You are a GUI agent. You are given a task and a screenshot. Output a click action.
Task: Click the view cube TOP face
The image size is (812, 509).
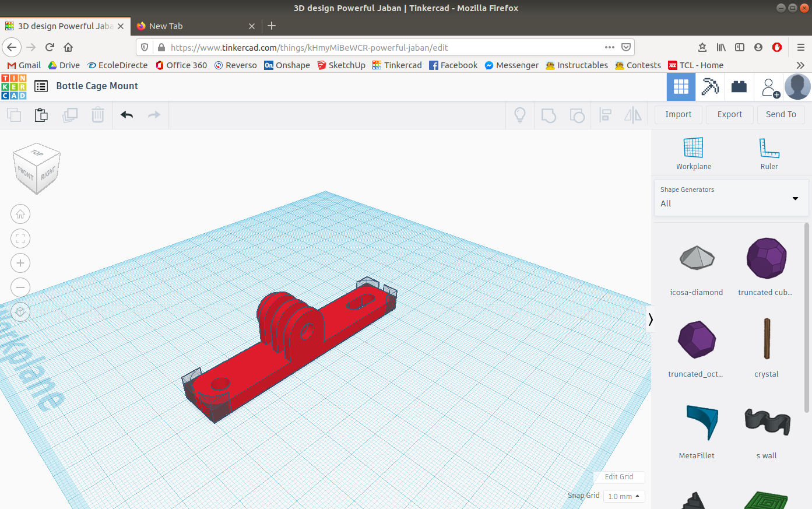[37, 152]
